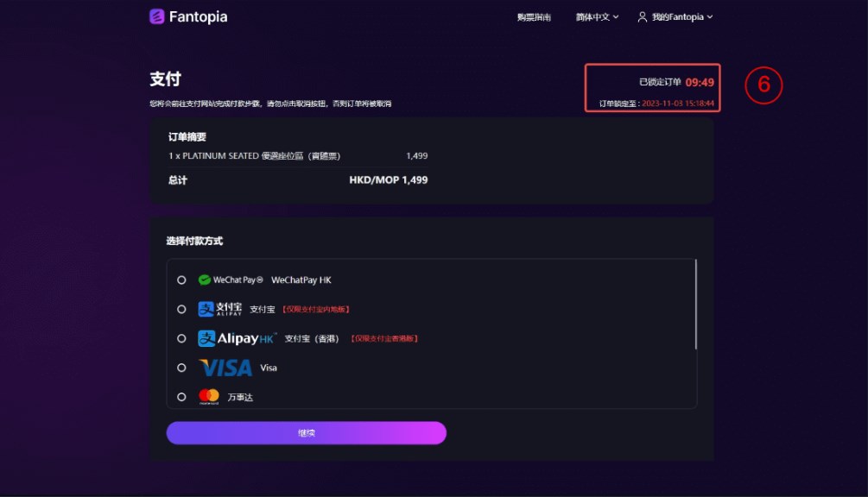
Task: Select the WeChatPay HK radio button
Action: pyautogui.click(x=181, y=280)
